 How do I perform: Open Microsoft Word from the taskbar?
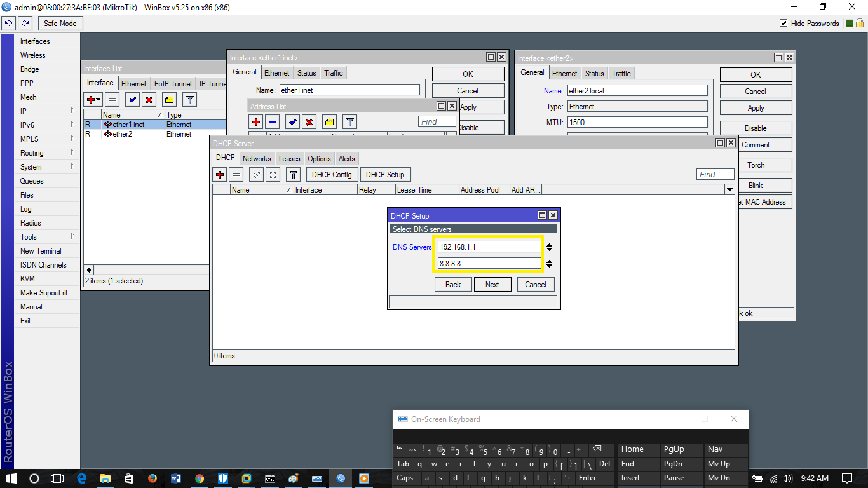[176, 478]
